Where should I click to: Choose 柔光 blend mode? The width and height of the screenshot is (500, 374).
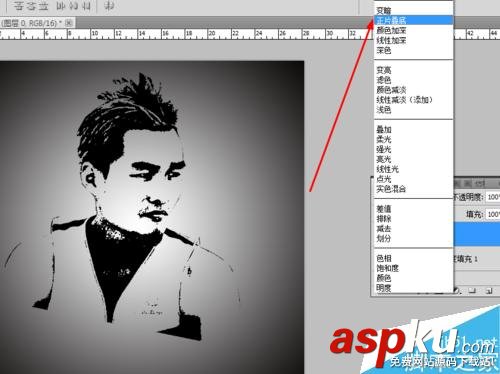(413, 139)
